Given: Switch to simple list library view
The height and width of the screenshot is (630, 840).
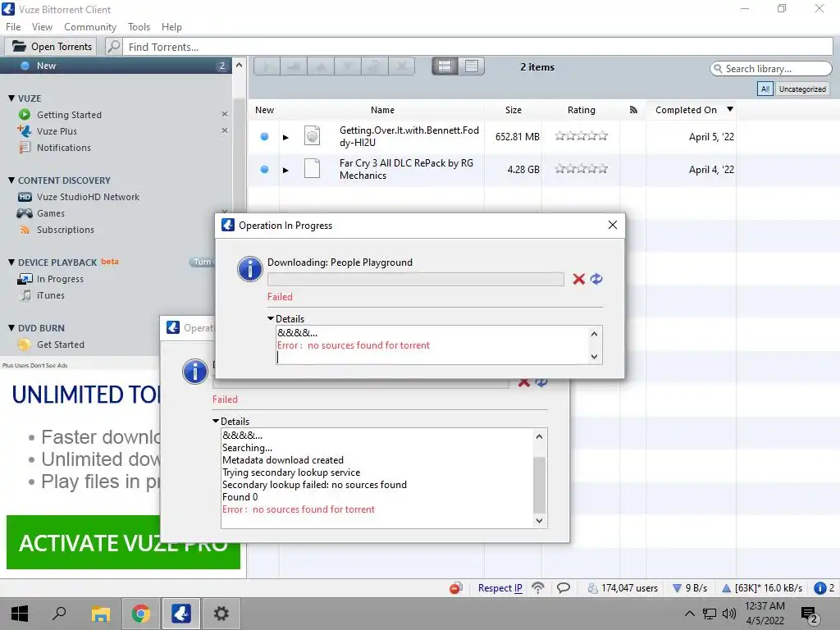Looking at the screenshot, I should point(472,66).
